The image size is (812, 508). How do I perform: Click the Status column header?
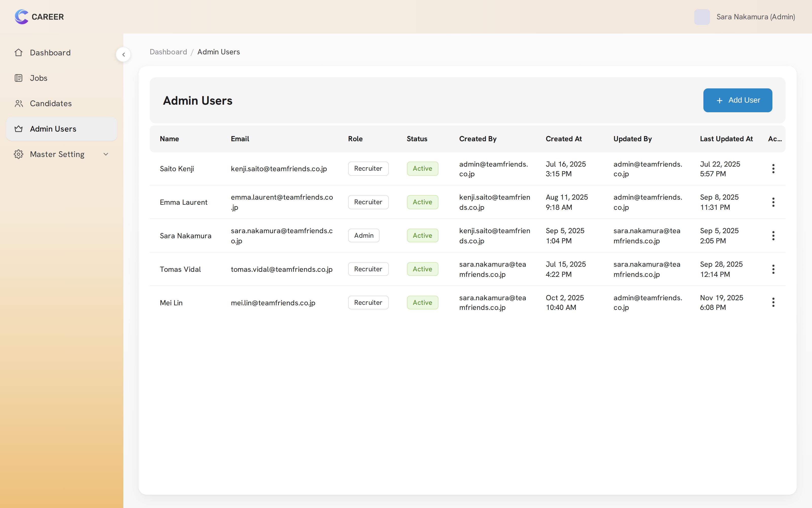417,139
